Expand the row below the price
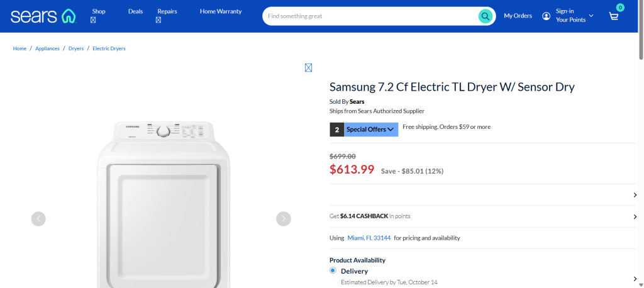The image size is (644, 288). 635,195
